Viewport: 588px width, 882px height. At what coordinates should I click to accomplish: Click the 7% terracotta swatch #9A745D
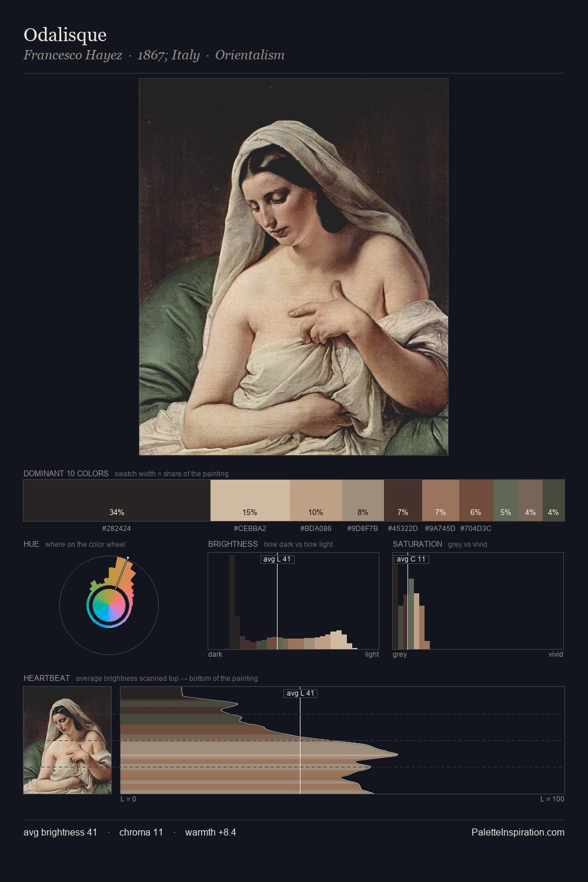pyautogui.click(x=440, y=500)
